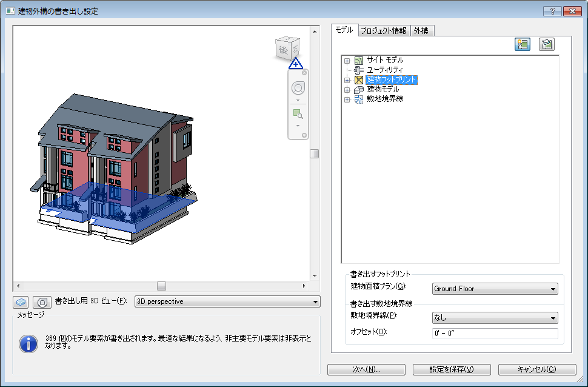Viewport: 588px width, 387px height.
Task: Select 建物モデル tree item
Action: coord(383,89)
